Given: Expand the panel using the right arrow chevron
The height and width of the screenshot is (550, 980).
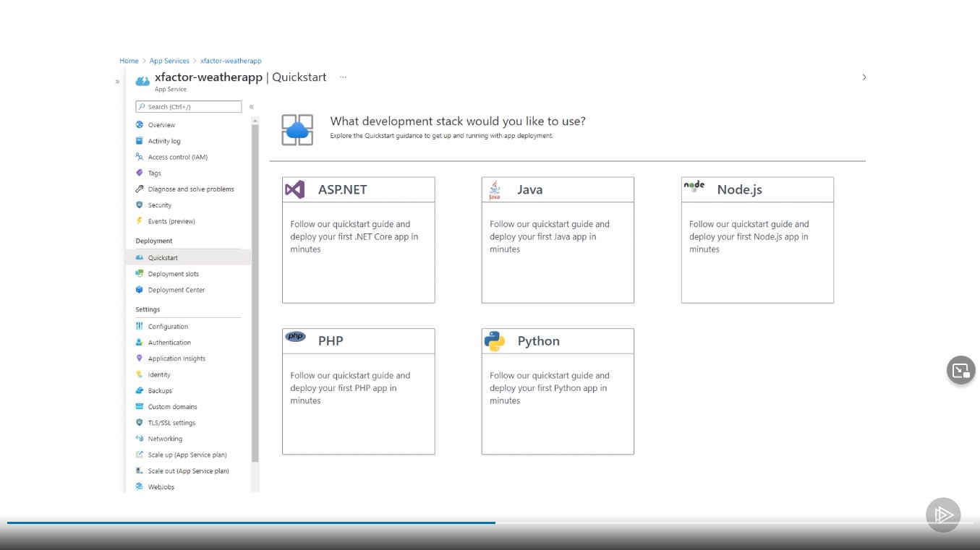Looking at the screenshot, I should tap(864, 77).
